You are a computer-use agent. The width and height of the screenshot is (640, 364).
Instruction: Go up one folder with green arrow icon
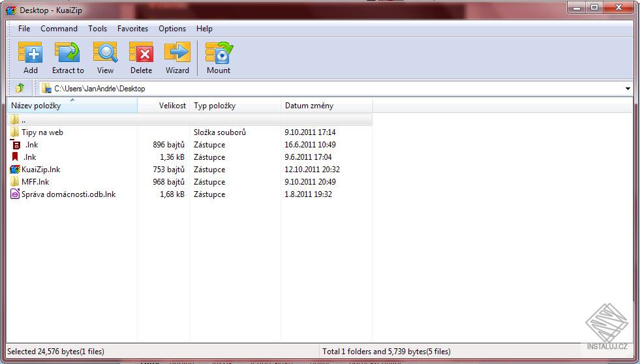pyautogui.click(x=20, y=87)
